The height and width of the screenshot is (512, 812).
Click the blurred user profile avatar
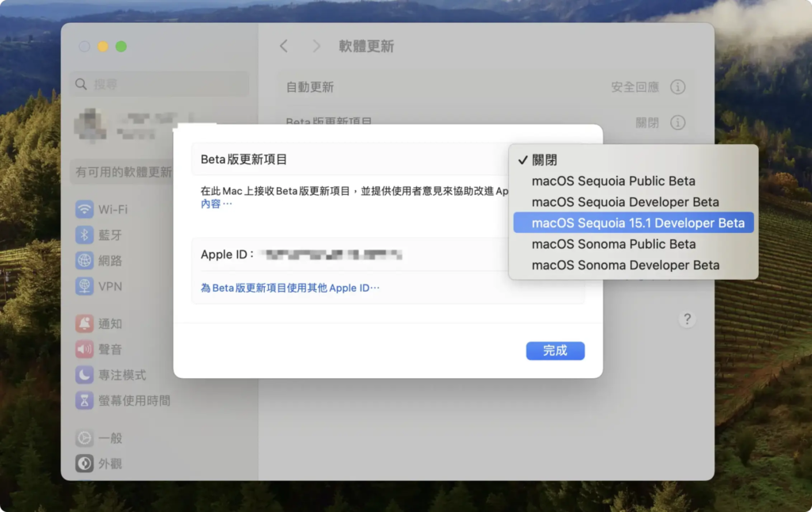coord(90,125)
